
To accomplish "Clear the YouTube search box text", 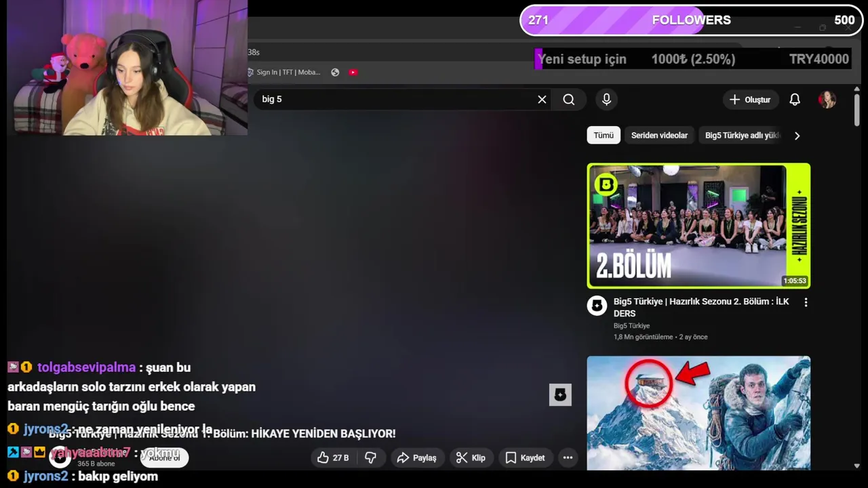I will 542,100.
